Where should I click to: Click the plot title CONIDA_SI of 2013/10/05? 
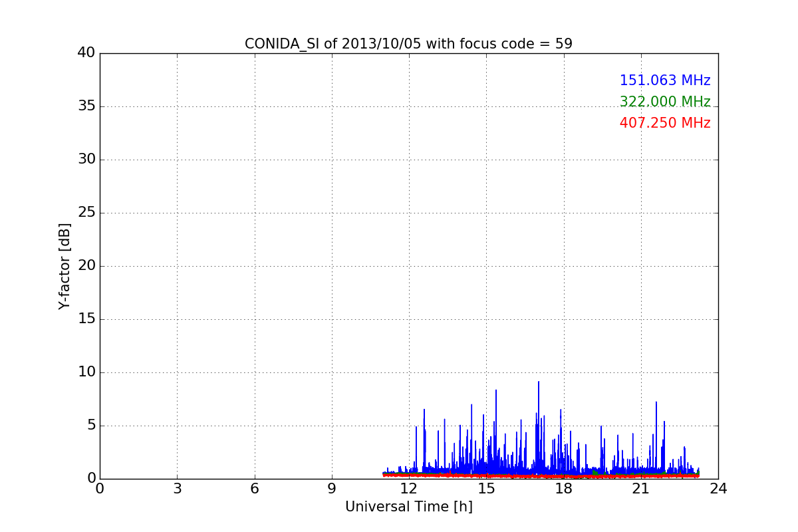pyautogui.click(x=408, y=44)
